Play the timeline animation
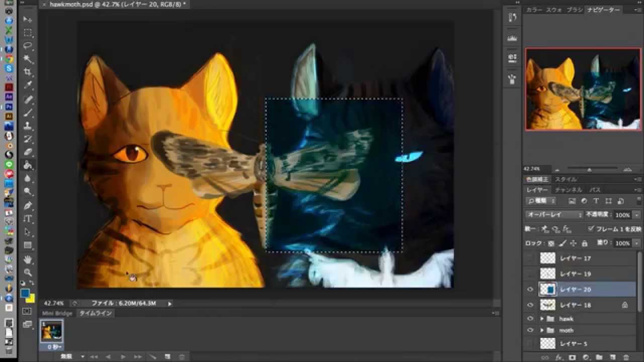644x362 pixels. point(123,356)
